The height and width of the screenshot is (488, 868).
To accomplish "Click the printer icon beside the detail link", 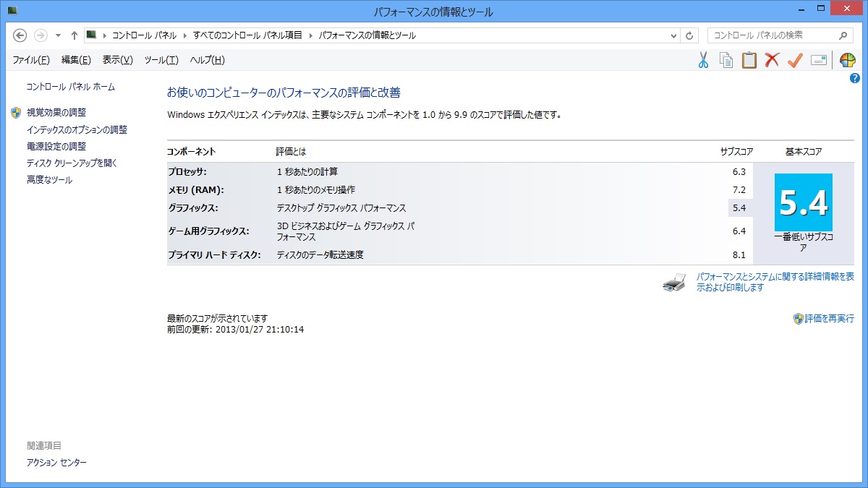I will point(673,282).
